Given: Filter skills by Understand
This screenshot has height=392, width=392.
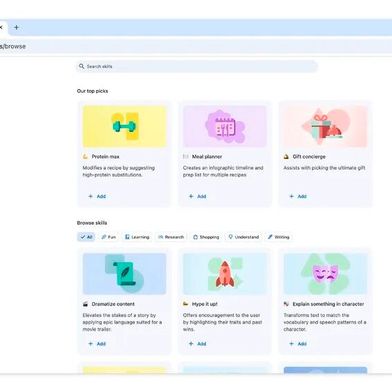Looking at the screenshot, I should point(244,237).
